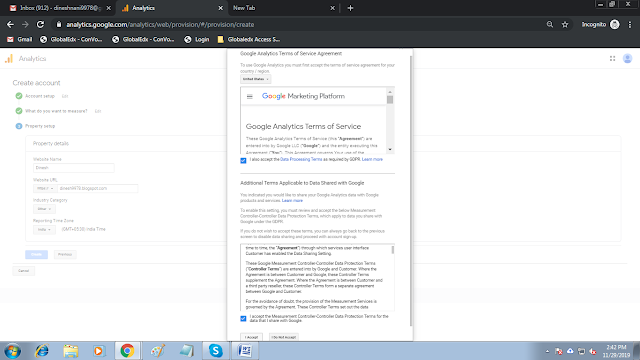Open the Data Processing Terms link

pyautogui.click(x=301, y=159)
